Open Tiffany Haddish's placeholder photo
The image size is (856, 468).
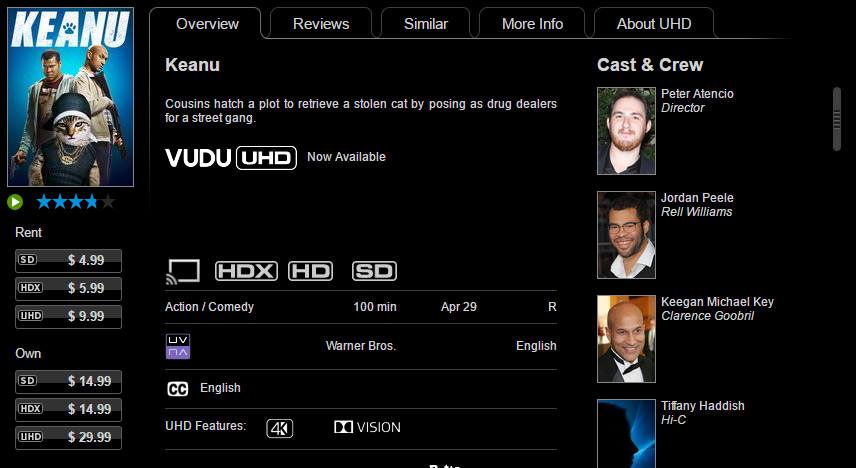(626, 434)
